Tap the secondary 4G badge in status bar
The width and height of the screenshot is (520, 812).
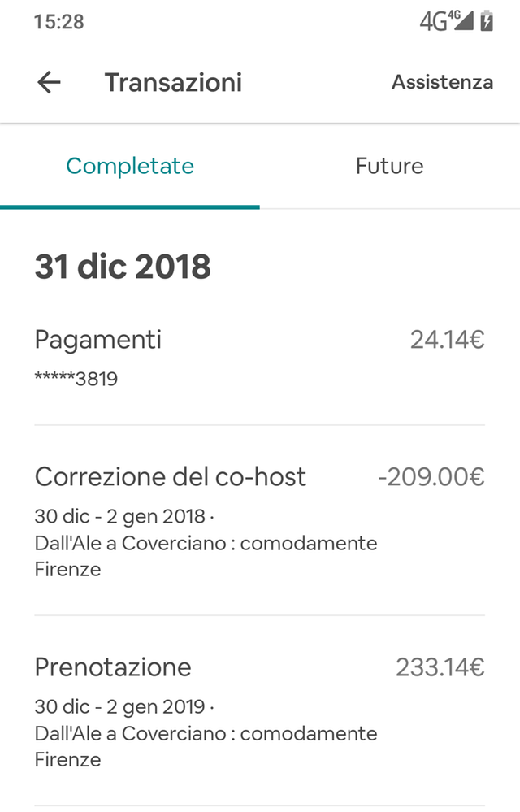coord(455,17)
